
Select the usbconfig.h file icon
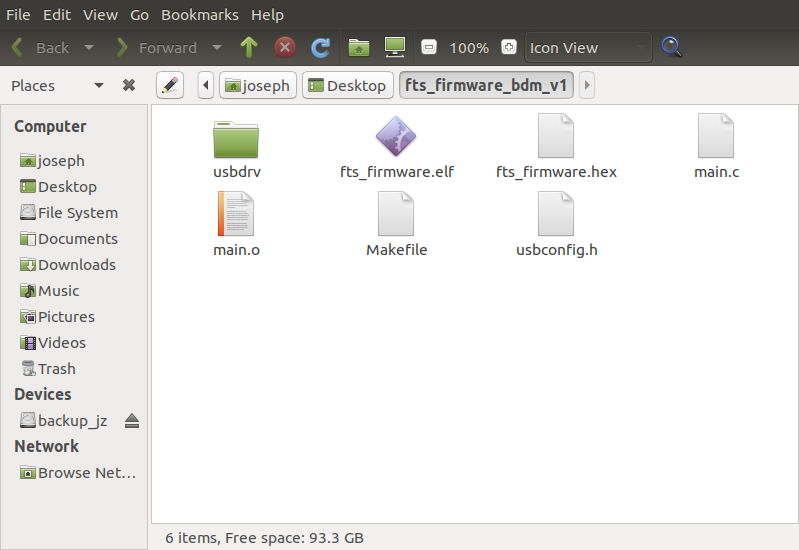(556, 214)
